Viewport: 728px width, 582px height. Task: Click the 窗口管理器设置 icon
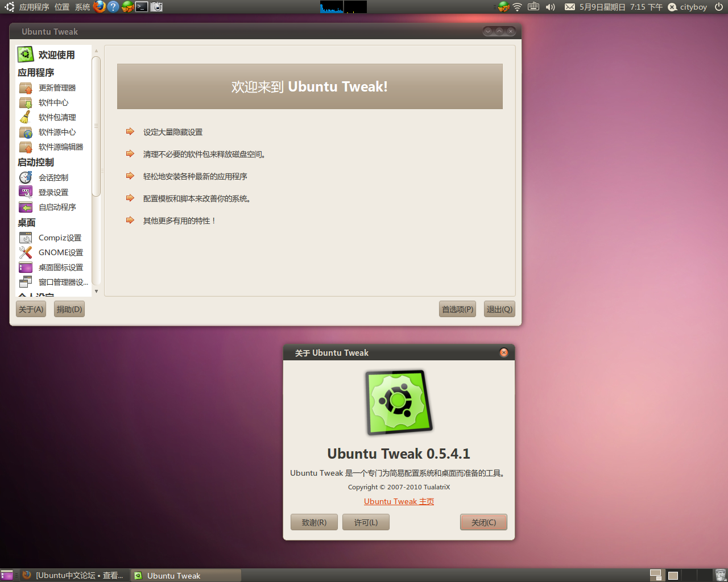tap(26, 282)
